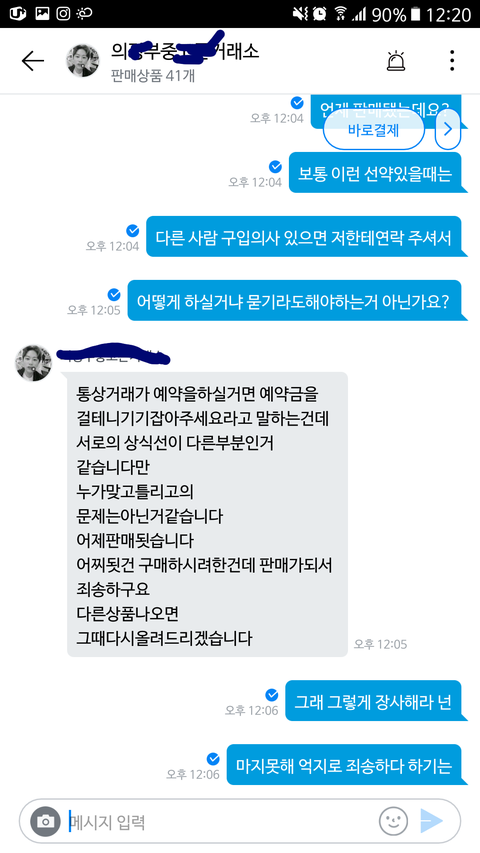The height and width of the screenshot is (853, 480).
Task: Select the gray received message bubble
Action: [x=207, y=514]
